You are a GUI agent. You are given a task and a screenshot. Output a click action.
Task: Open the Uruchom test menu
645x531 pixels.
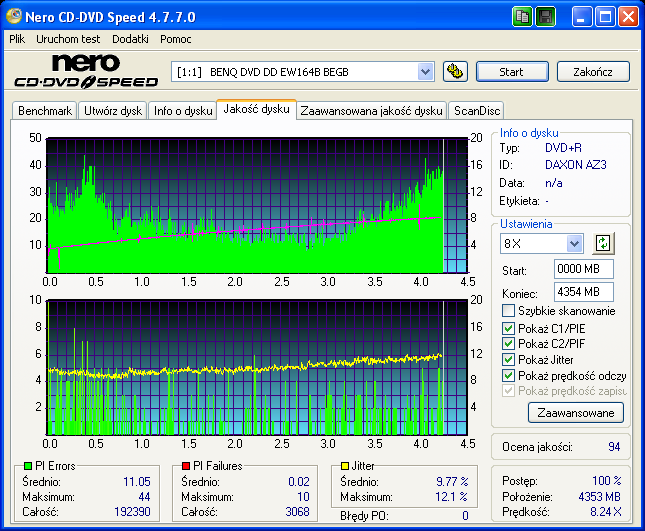point(68,39)
